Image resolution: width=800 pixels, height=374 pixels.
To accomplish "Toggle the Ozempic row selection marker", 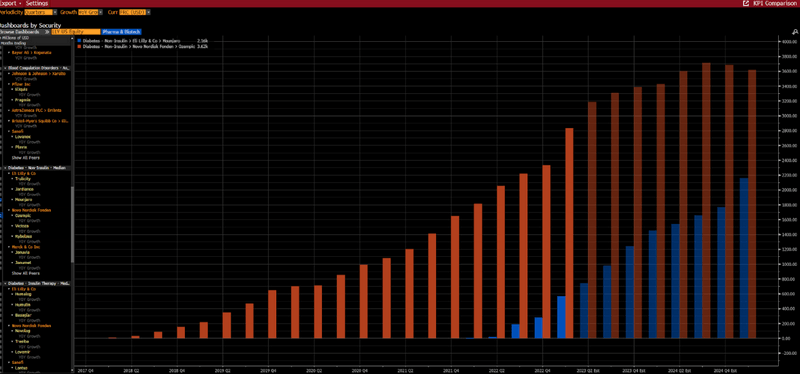I will [x=2, y=215].
